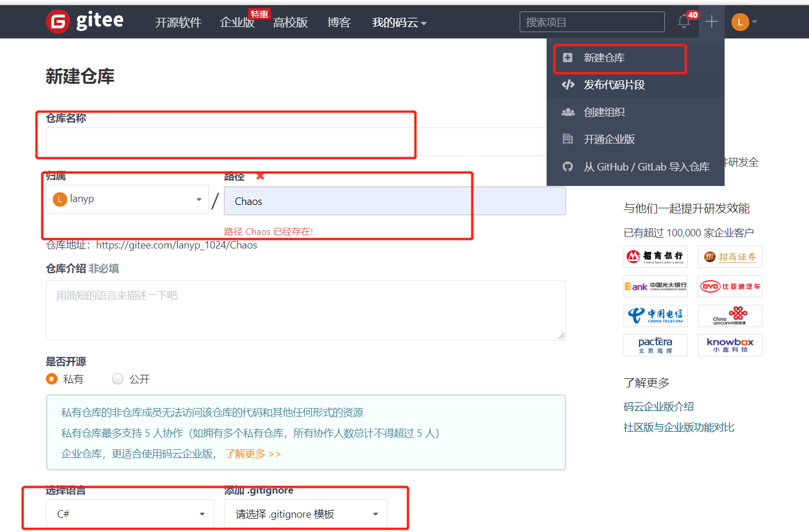The image size is (809, 532).
Task: Click the BYD 比亚迪汽车 logo
Action: (x=730, y=286)
